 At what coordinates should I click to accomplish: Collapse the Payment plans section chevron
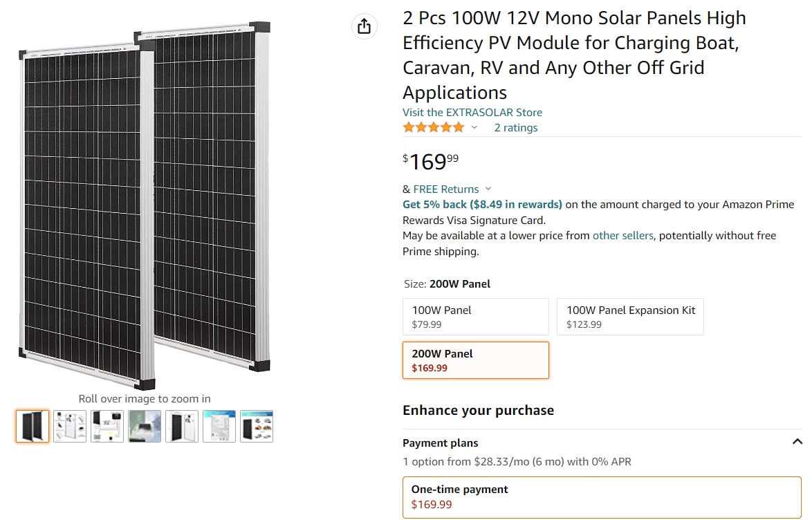coord(797,442)
